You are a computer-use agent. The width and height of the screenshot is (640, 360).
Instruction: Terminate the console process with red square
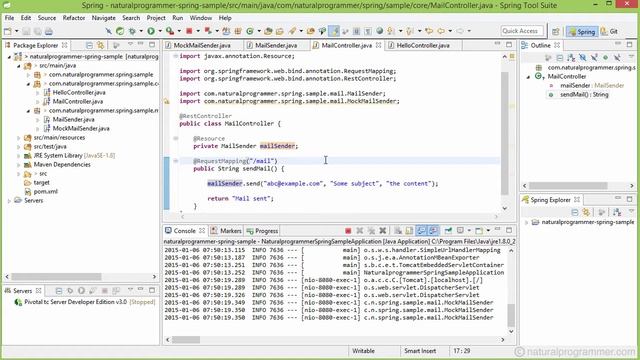348,231
